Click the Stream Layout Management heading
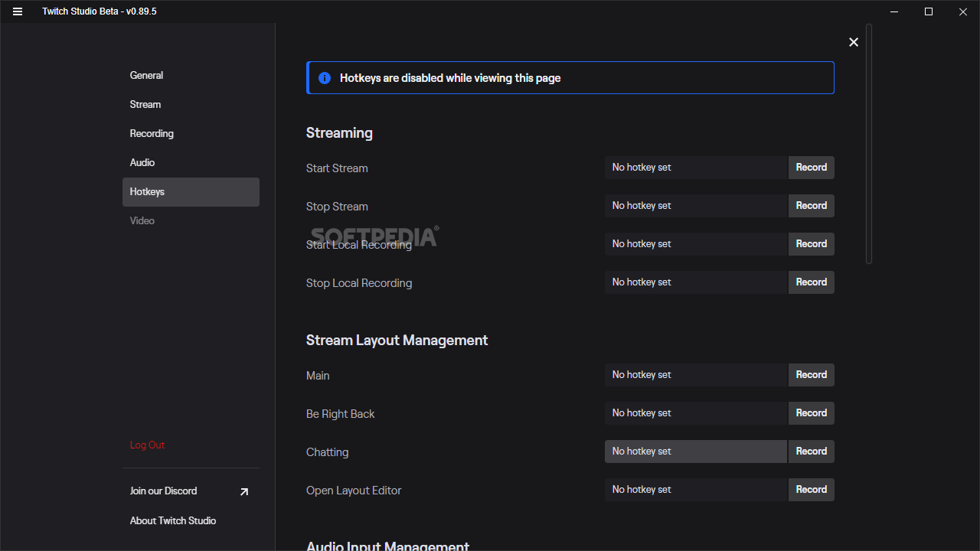Viewport: 980px width, 551px height. pyautogui.click(x=397, y=341)
